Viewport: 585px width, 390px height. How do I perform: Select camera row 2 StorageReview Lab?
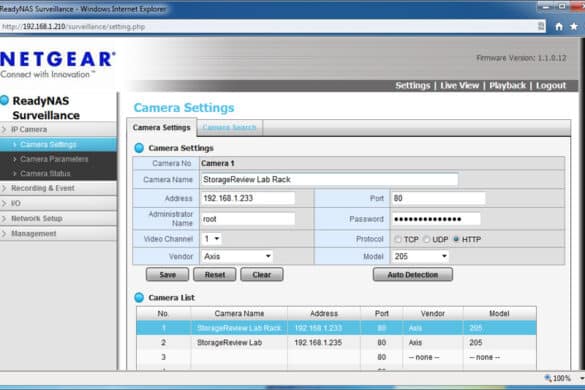click(x=336, y=343)
